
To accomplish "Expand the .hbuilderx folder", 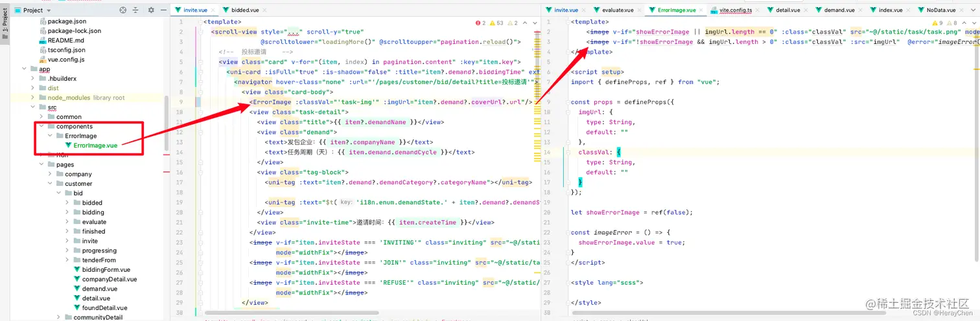I will 33,78.
